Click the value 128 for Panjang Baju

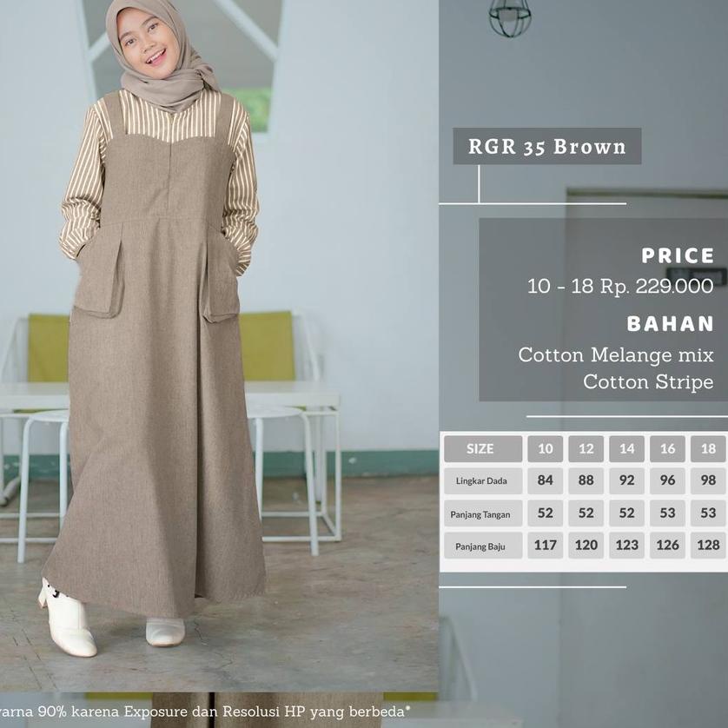click(x=708, y=546)
